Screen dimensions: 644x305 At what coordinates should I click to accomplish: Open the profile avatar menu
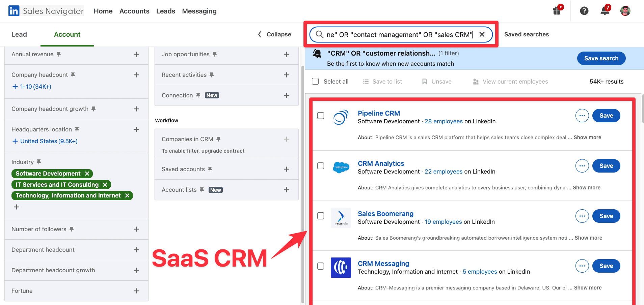625,11
